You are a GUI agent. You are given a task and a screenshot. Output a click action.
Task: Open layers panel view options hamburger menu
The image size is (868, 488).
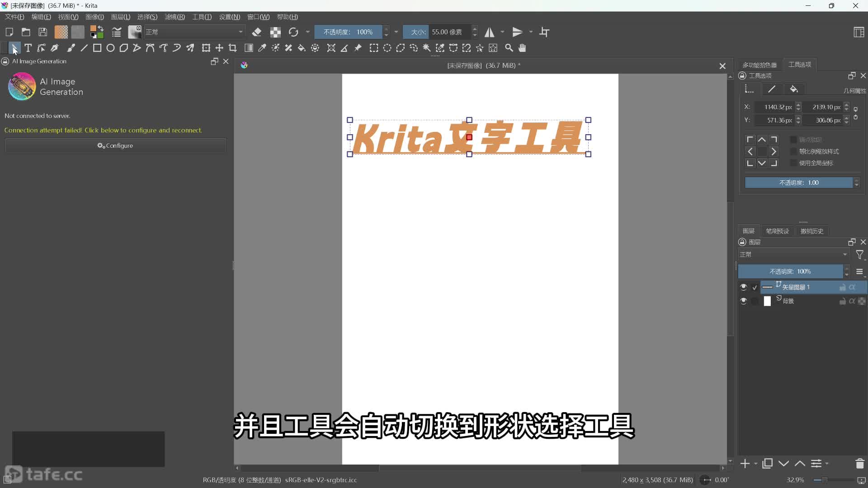pos(860,272)
